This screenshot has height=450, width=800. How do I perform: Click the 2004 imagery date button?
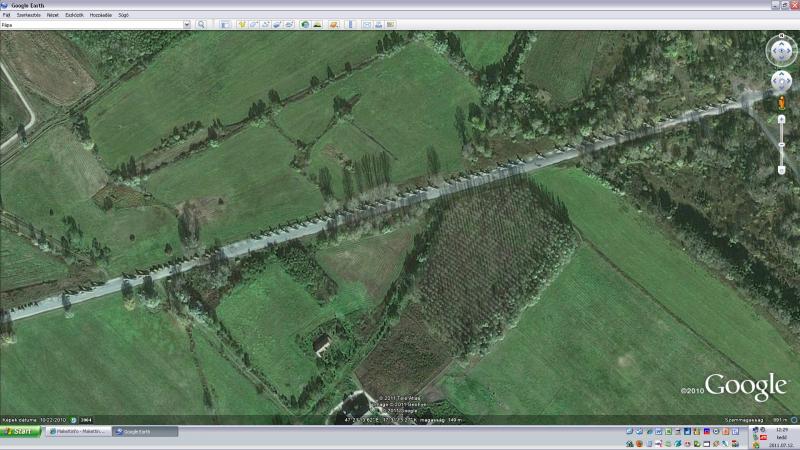86,420
